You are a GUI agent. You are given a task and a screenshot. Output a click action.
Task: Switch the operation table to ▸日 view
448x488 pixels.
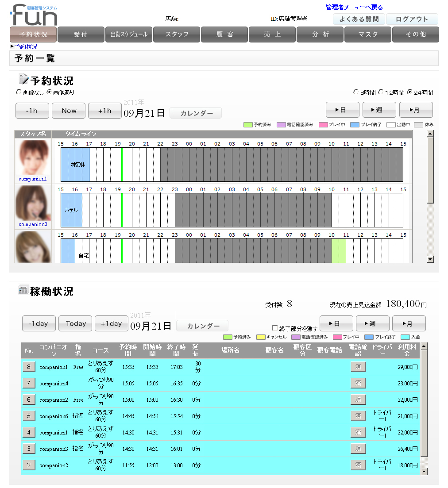[336, 323]
